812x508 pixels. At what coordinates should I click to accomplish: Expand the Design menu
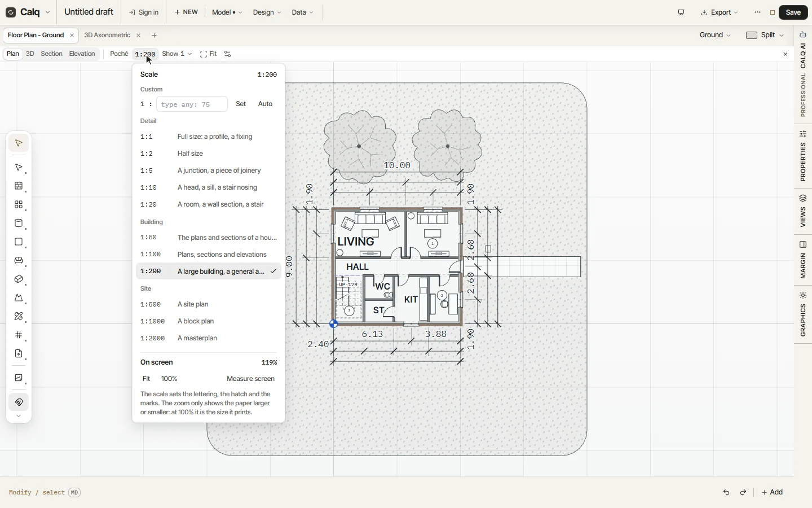click(267, 12)
